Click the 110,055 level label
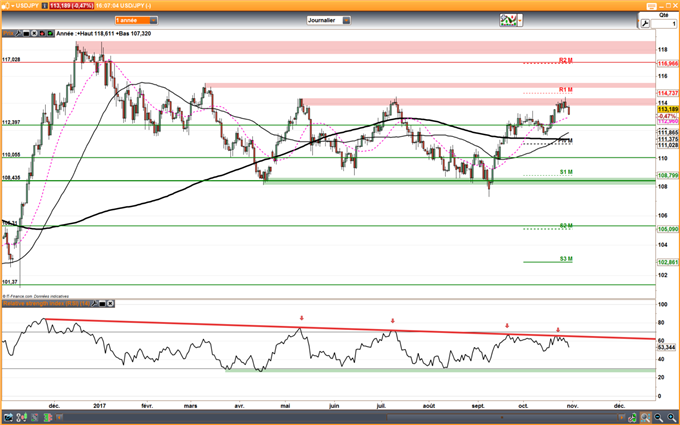Screen dimensions: 680x425 11,155
